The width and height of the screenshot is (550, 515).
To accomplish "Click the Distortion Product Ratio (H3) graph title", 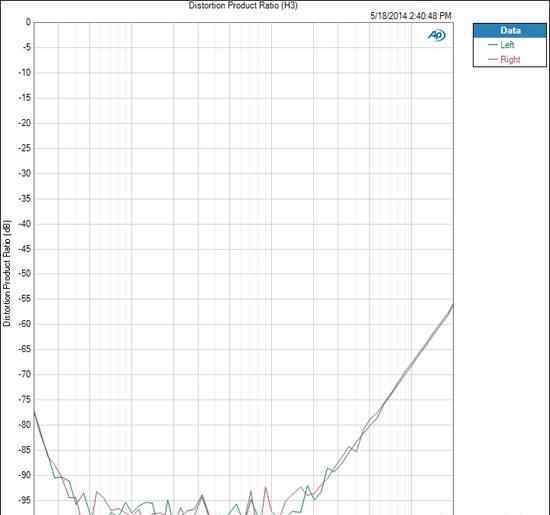I will (x=243, y=5).
